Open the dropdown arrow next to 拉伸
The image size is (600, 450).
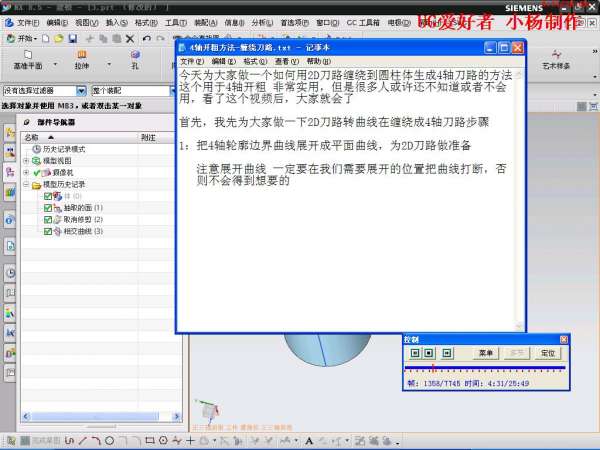click(109, 64)
